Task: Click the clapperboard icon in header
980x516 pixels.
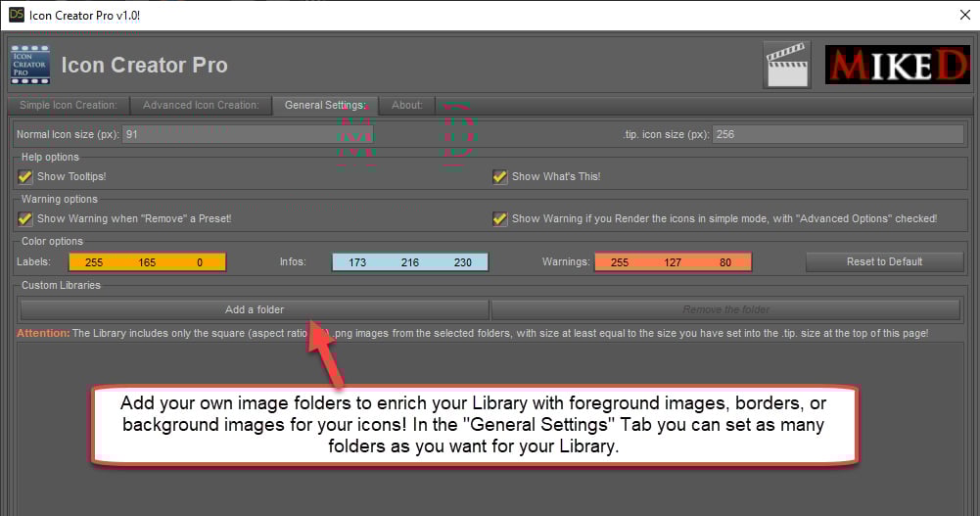Action: (x=787, y=65)
